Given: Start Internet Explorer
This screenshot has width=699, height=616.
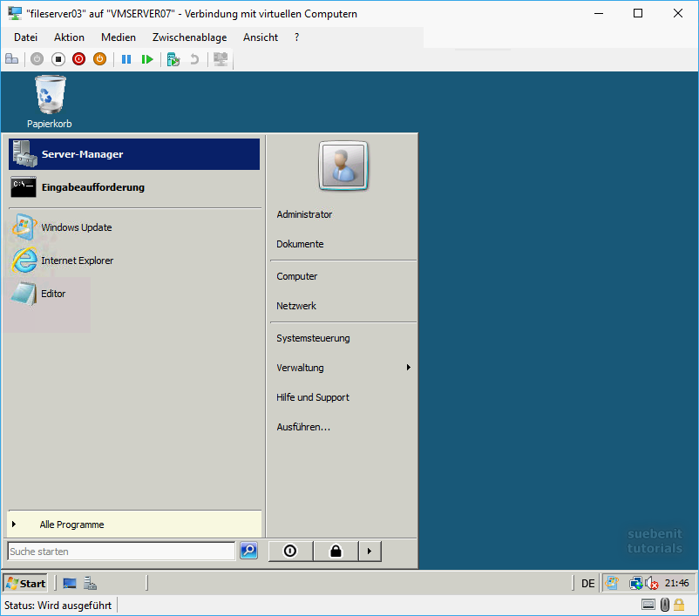Looking at the screenshot, I should [x=134, y=261].
